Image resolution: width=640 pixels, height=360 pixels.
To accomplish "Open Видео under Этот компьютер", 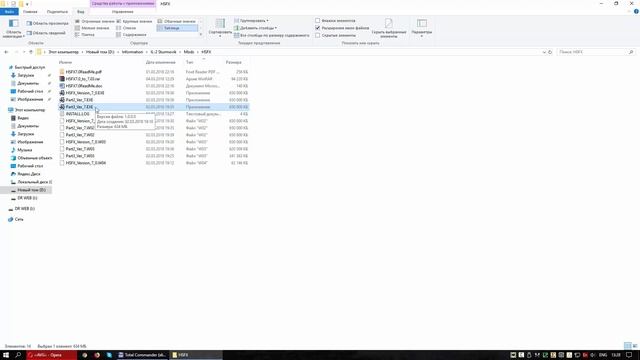I will coord(23,118).
